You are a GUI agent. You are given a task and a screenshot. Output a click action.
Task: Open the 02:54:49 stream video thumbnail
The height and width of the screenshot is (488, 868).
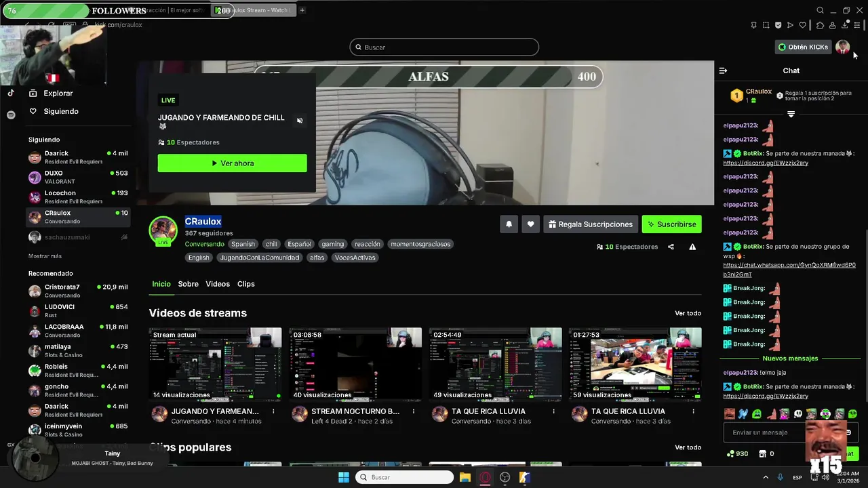pyautogui.click(x=495, y=365)
